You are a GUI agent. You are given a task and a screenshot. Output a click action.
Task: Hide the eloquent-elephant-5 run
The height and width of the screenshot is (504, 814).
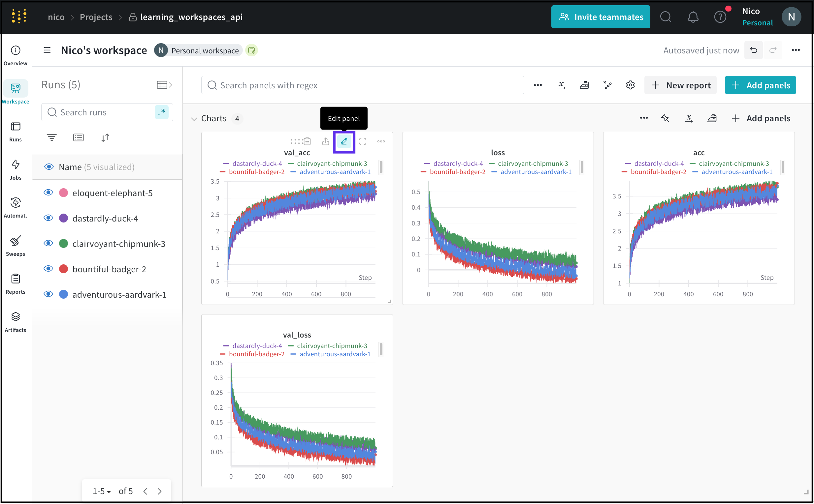[x=49, y=193]
